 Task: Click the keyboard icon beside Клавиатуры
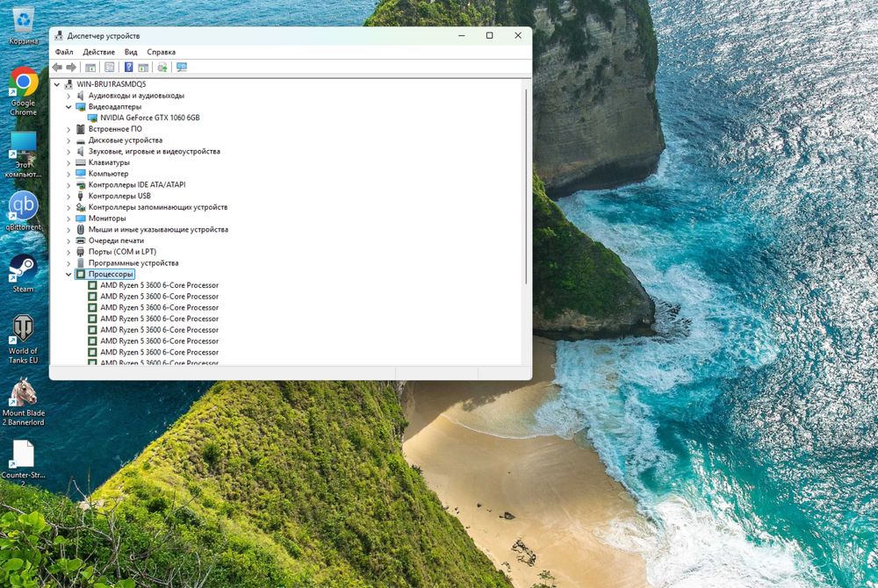point(81,163)
